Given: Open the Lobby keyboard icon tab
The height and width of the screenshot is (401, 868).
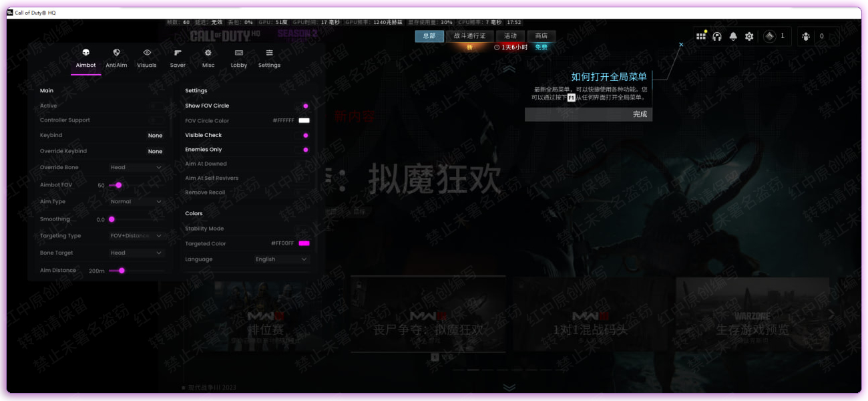Looking at the screenshot, I should point(238,53).
